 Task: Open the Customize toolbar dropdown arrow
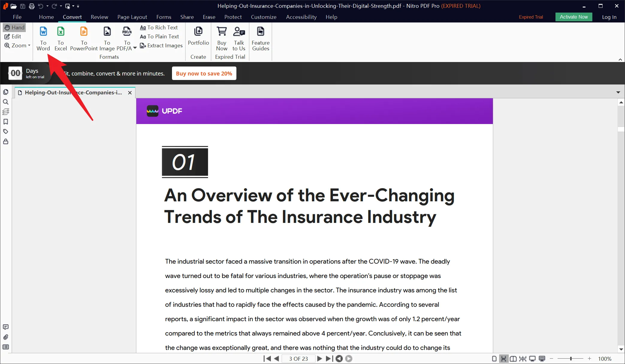click(x=78, y=6)
